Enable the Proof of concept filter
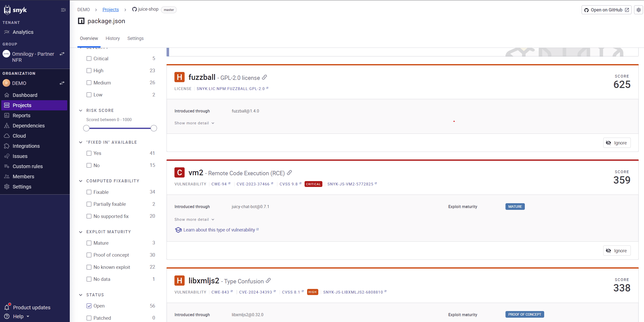The image size is (644, 322). (x=89, y=255)
